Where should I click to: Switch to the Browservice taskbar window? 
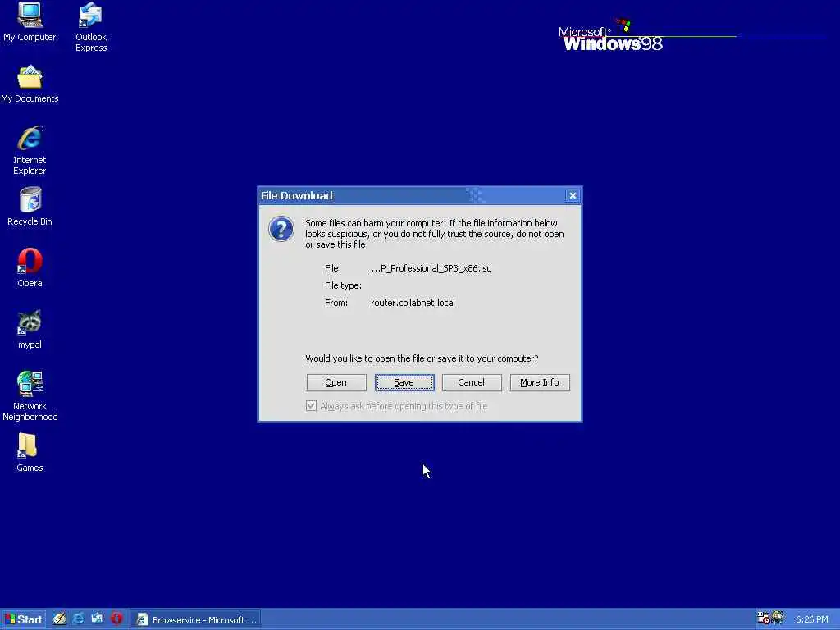[195, 620]
